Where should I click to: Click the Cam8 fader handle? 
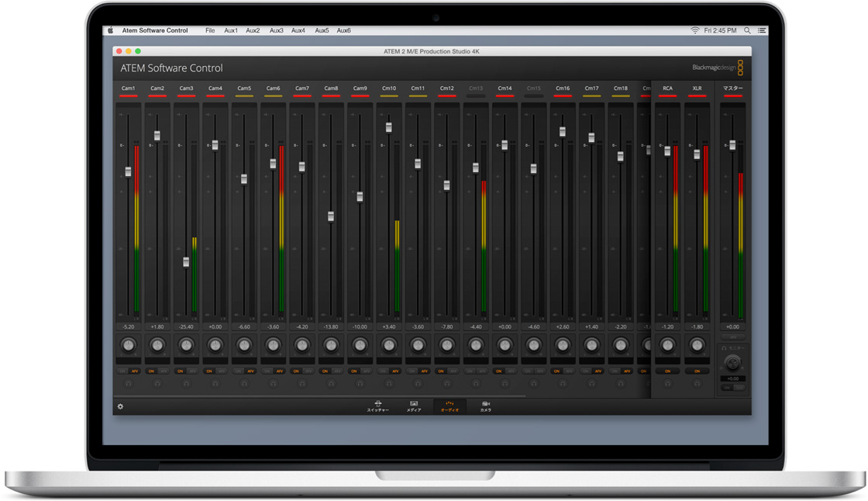(x=330, y=216)
